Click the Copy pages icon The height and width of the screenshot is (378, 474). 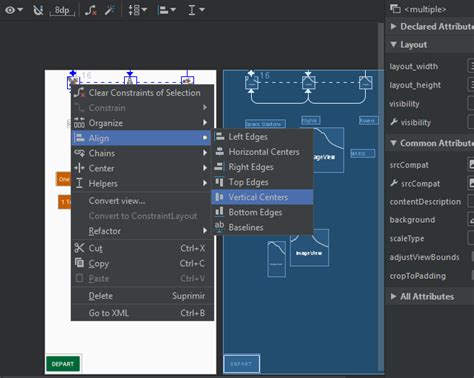click(79, 263)
